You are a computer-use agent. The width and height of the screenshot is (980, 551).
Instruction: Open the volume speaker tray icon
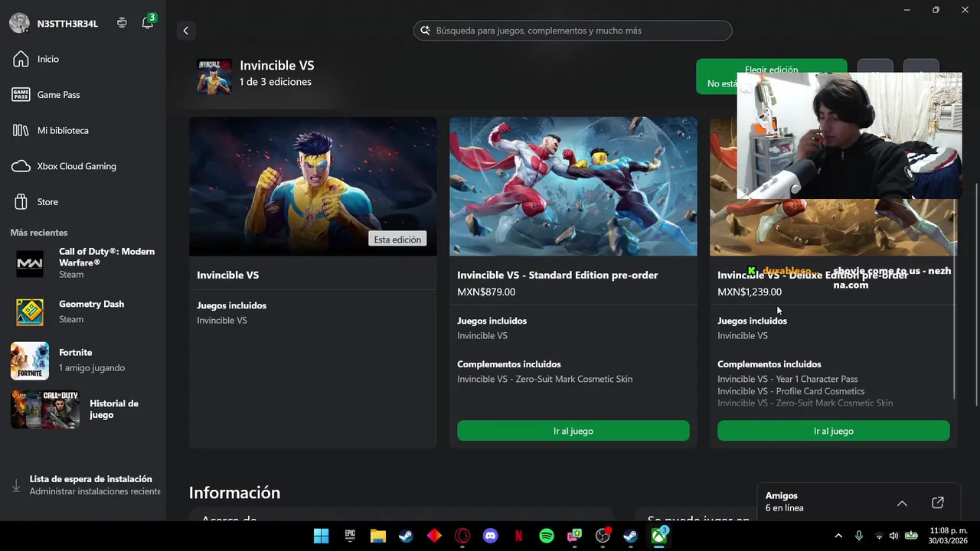(x=893, y=536)
